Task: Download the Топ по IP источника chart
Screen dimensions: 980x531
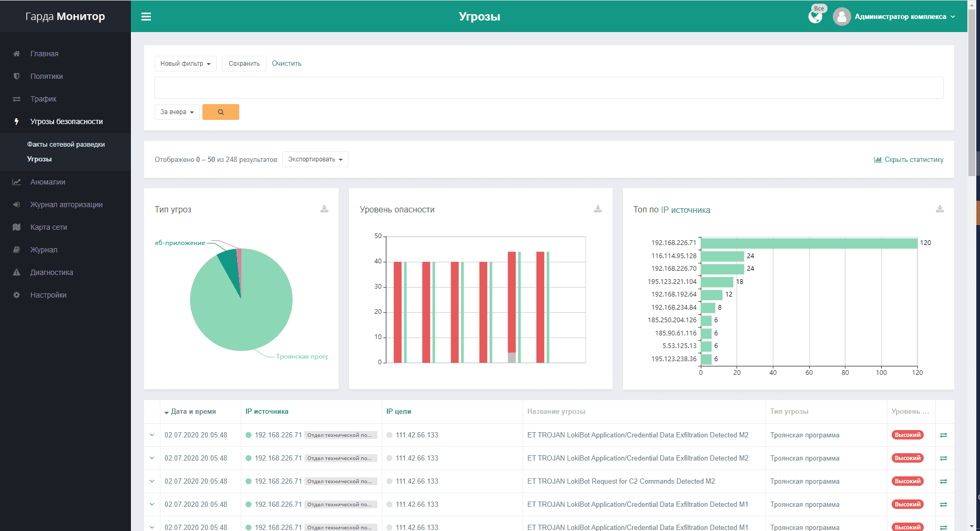Action: pos(940,209)
